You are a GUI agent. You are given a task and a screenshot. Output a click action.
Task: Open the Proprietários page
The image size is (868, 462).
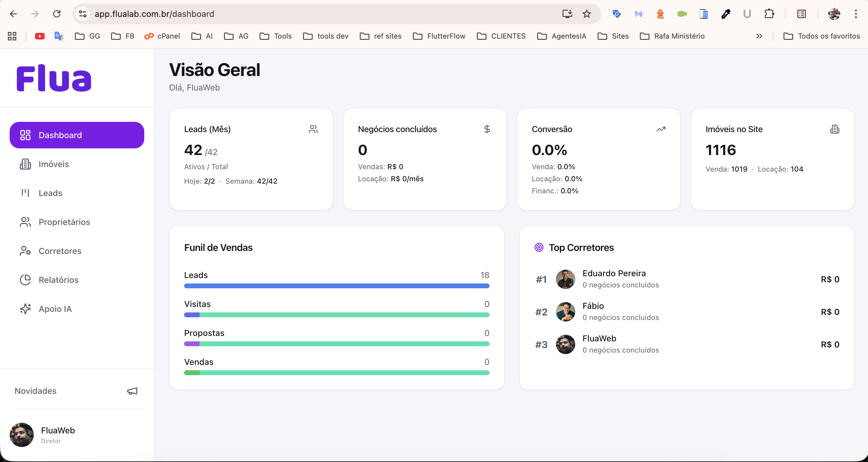pos(64,222)
